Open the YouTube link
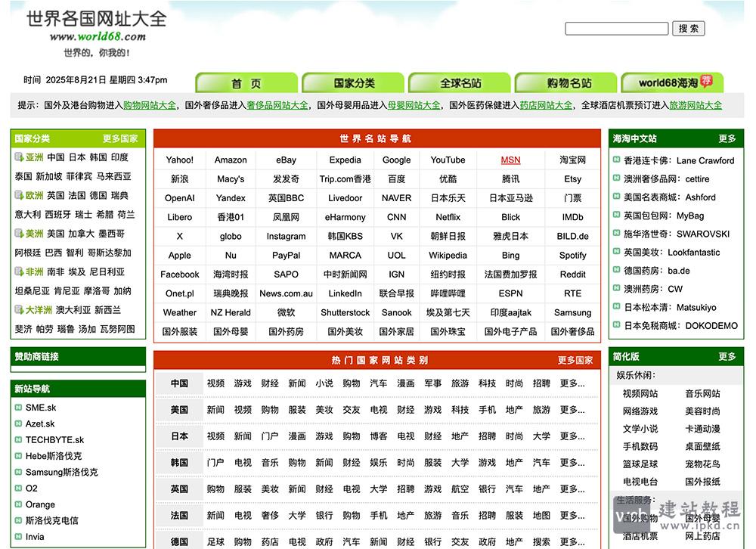The height and width of the screenshot is (549, 756). pyautogui.click(x=448, y=160)
